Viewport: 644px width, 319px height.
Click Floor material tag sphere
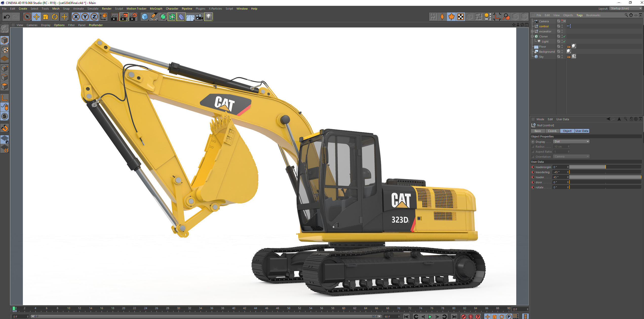574,46
